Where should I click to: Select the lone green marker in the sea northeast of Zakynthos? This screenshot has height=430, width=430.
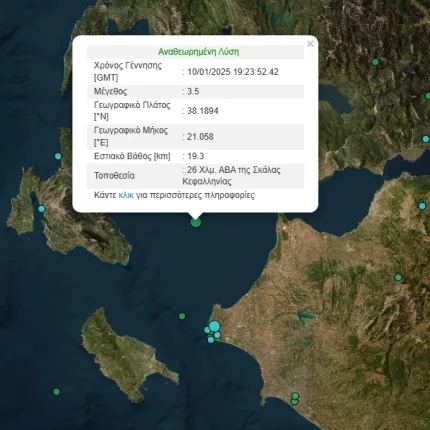point(182,316)
